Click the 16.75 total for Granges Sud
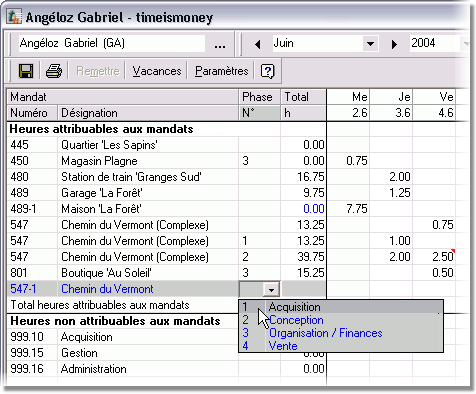This screenshot has height=394, width=476. click(304, 177)
